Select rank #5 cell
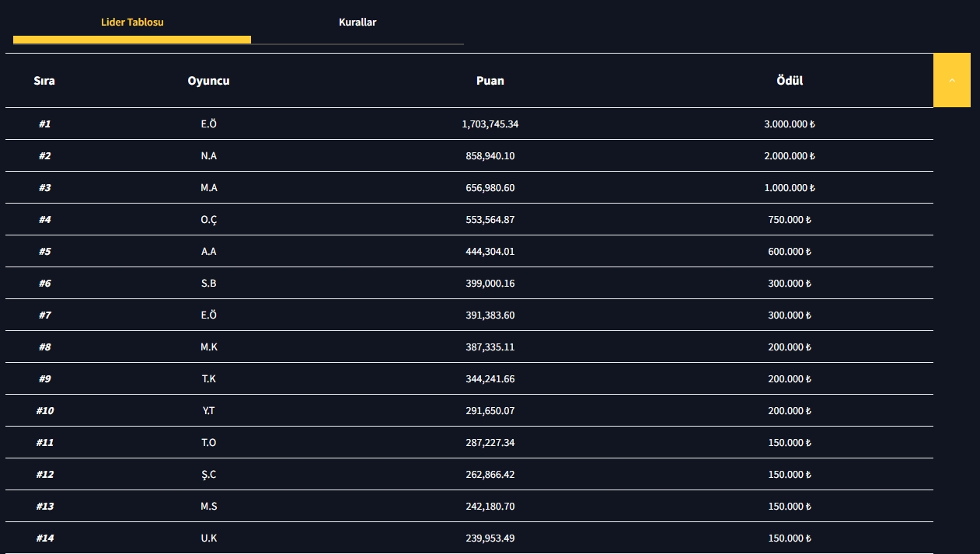Viewport: 980px width, 554px height. click(x=44, y=251)
